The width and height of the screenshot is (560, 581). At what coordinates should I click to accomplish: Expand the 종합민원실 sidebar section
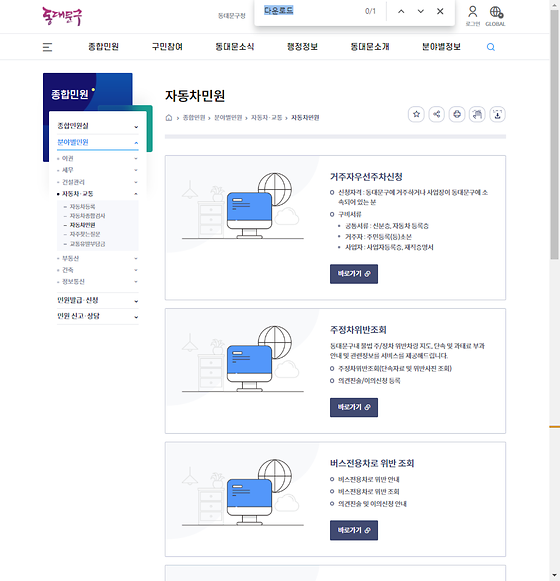(x=98, y=126)
